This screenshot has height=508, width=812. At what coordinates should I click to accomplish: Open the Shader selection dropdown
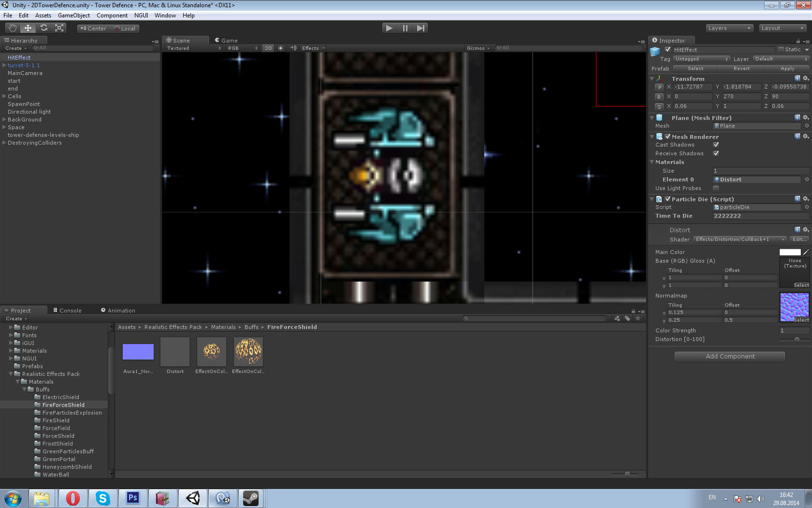click(740, 239)
